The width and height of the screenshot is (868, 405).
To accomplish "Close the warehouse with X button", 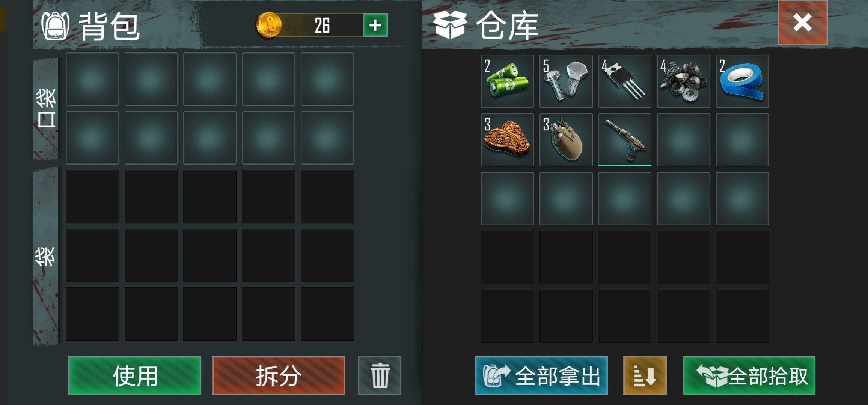I will (803, 23).
